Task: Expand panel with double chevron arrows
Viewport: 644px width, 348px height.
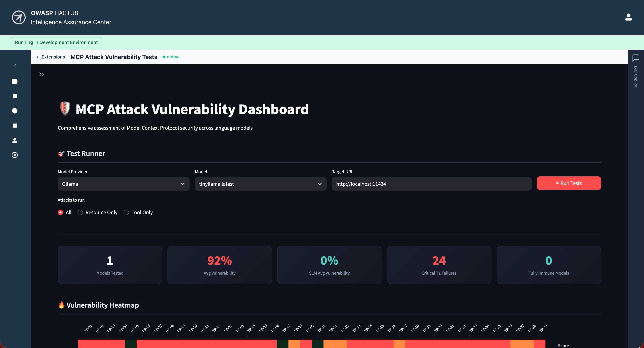Action: click(x=42, y=74)
